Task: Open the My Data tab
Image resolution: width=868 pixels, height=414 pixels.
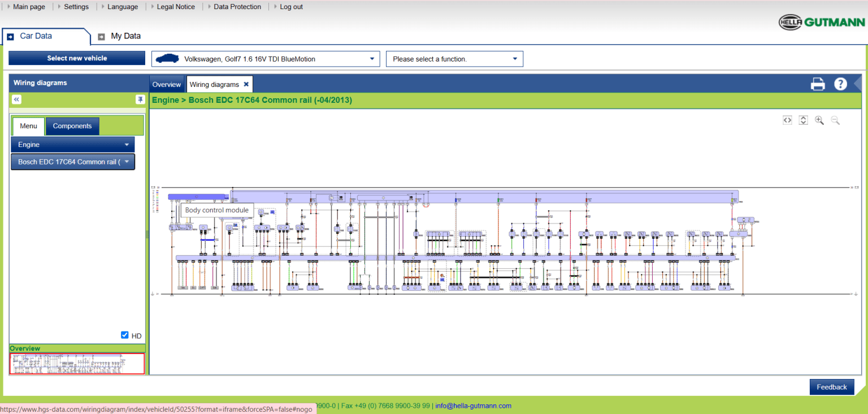Action: pos(125,36)
